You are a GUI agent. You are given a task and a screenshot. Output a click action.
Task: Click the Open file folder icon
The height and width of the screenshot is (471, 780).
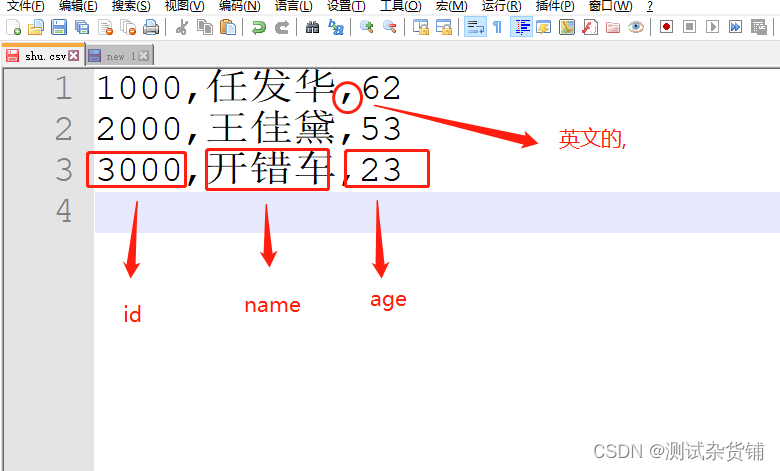[36, 27]
